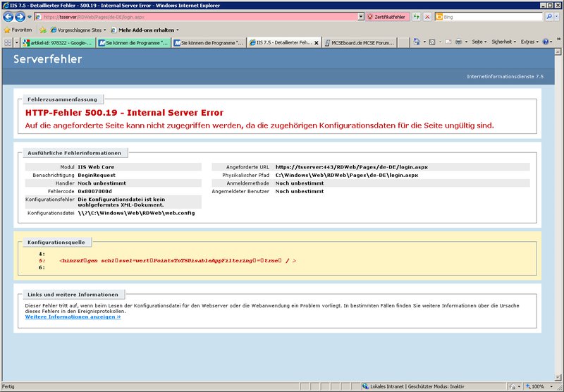Go forward with the Forward arrow button

tap(20, 17)
